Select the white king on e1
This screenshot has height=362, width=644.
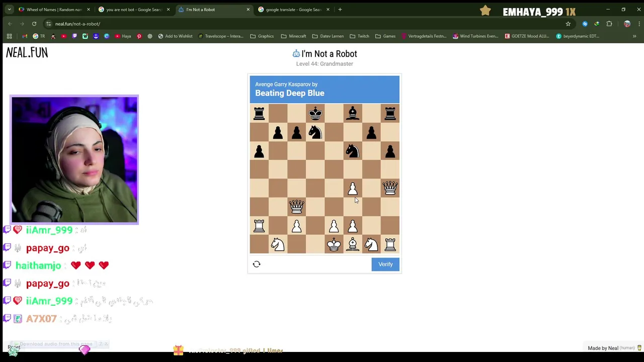[334, 244]
